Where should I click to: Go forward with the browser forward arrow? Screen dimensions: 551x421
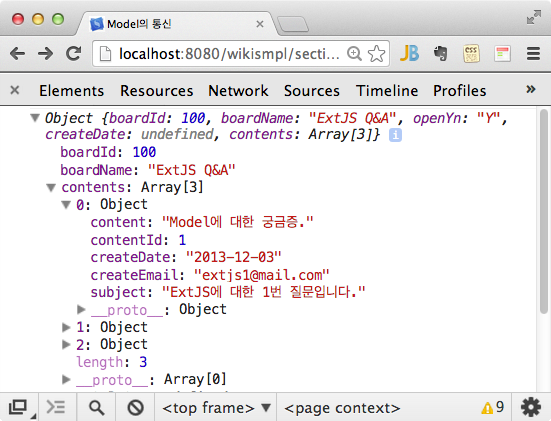(x=46, y=54)
